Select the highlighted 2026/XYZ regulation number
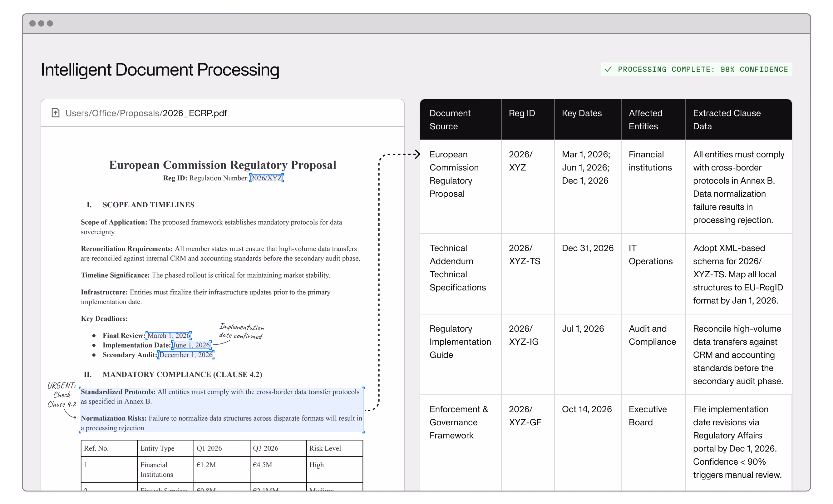This screenshot has width=833, height=504. point(266,178)
